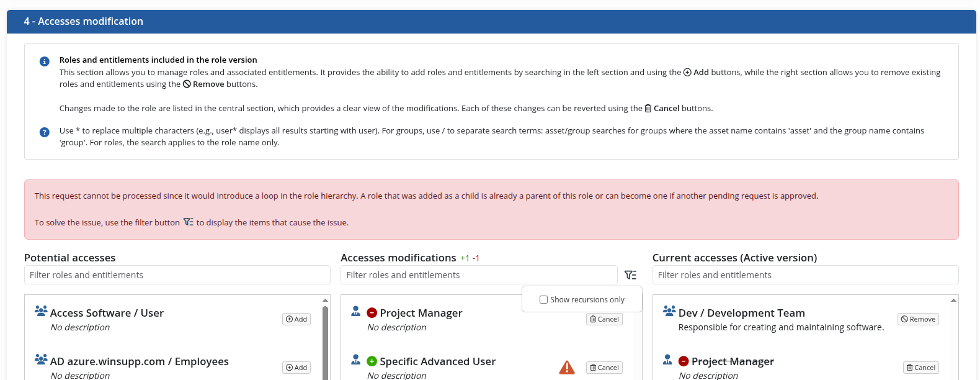Click the scroll-up arrow of Current accesses list
This screenshot has width=980, height=380.
click(x=953, y=301)
